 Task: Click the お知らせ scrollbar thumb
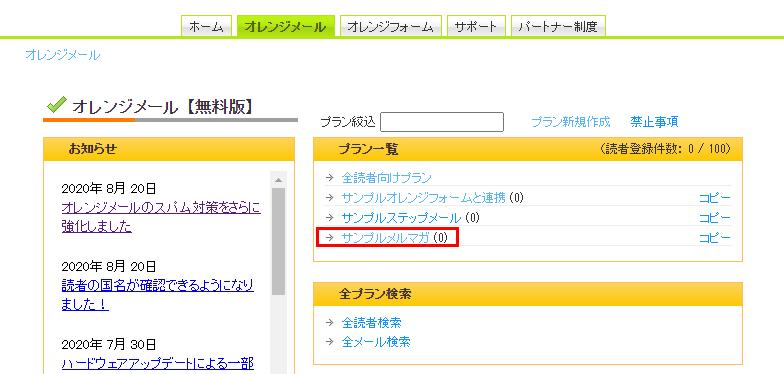click(278, 242)
